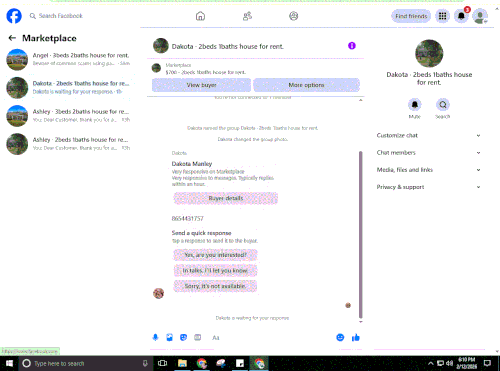Go back with the Marketplace arrow
Screen dimensions: 500x371
click(x=12, y=38)
